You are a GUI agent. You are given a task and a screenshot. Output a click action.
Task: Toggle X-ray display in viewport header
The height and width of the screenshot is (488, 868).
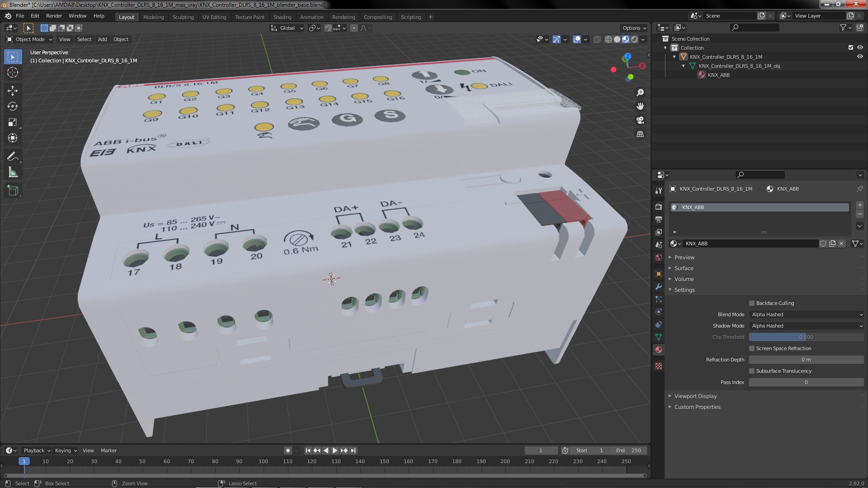pyautogui.click(x=597, y=39)
